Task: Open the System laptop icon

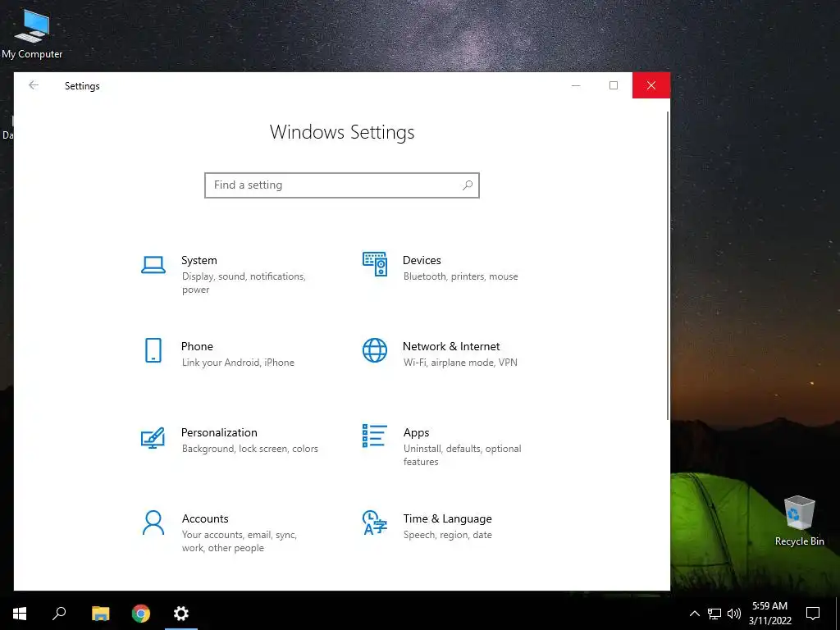Action: coord(153,265)
